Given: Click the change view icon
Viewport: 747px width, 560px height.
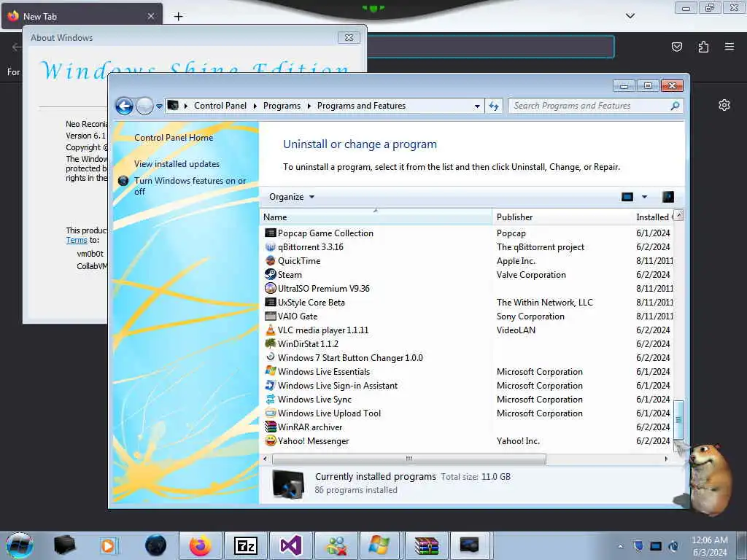Looking at the screenshot, I should point(627,197).
